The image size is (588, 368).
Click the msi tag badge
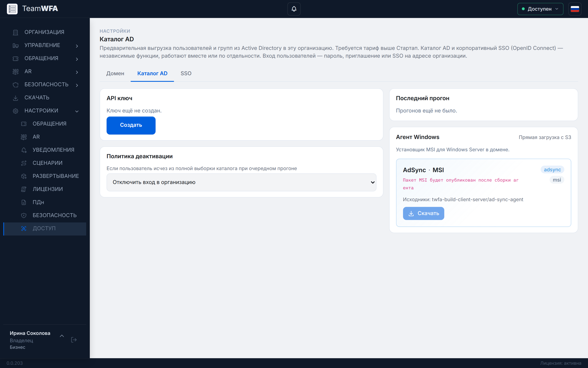click(x=557, y=180)
